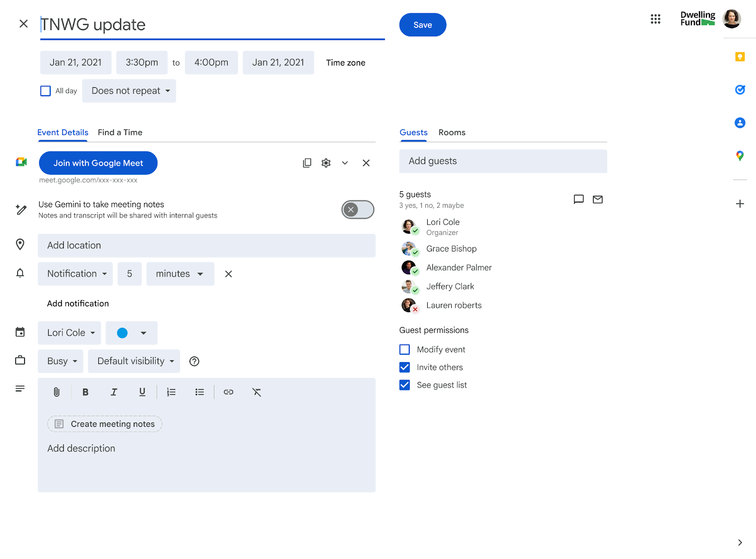The image size is (756, 559).
Task: Insert link in description toolbar
Action: [x=229, y=392]
